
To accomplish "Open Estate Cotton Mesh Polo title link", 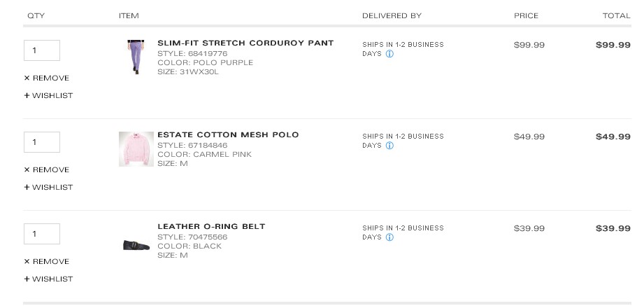I will tap(228, 134).
